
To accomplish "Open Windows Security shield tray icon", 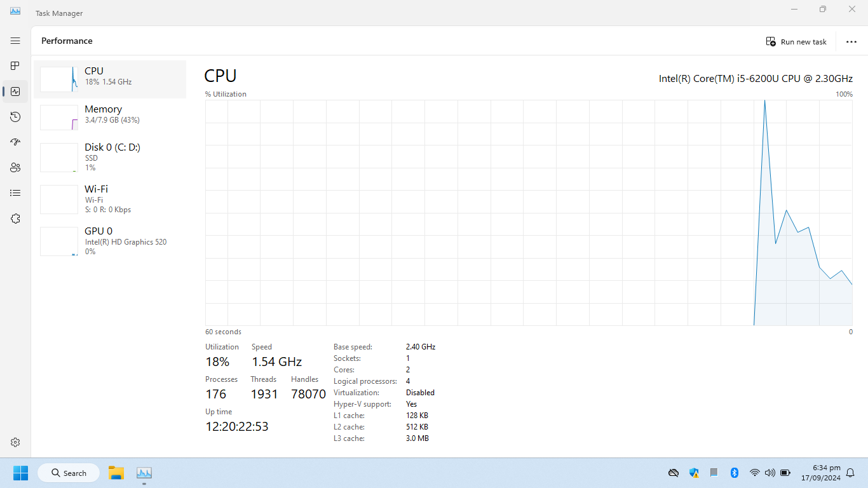I will tap(694, 473).
